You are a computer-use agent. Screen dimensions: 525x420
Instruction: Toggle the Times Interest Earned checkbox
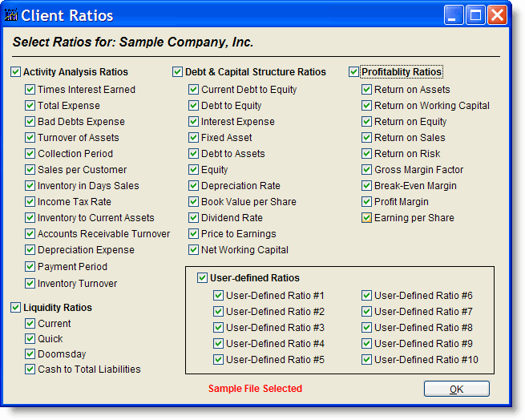point(30,90)
